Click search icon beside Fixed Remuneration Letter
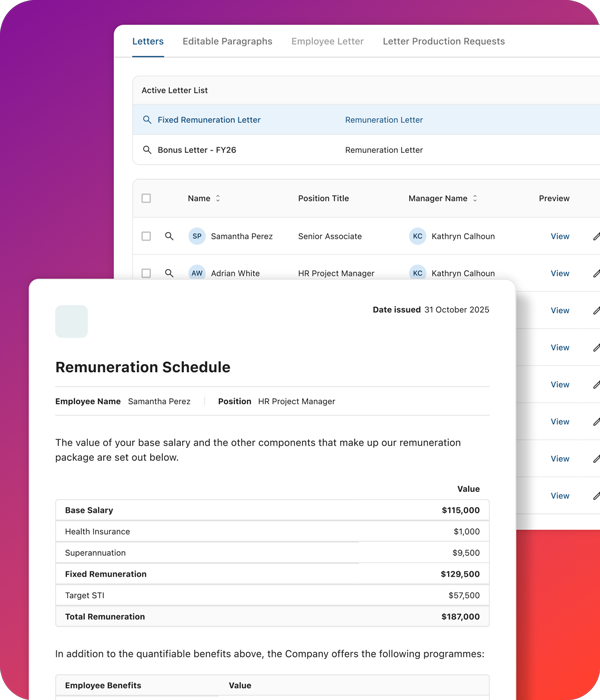The height and width of the screenshot is (700, 600). [147, 120]
